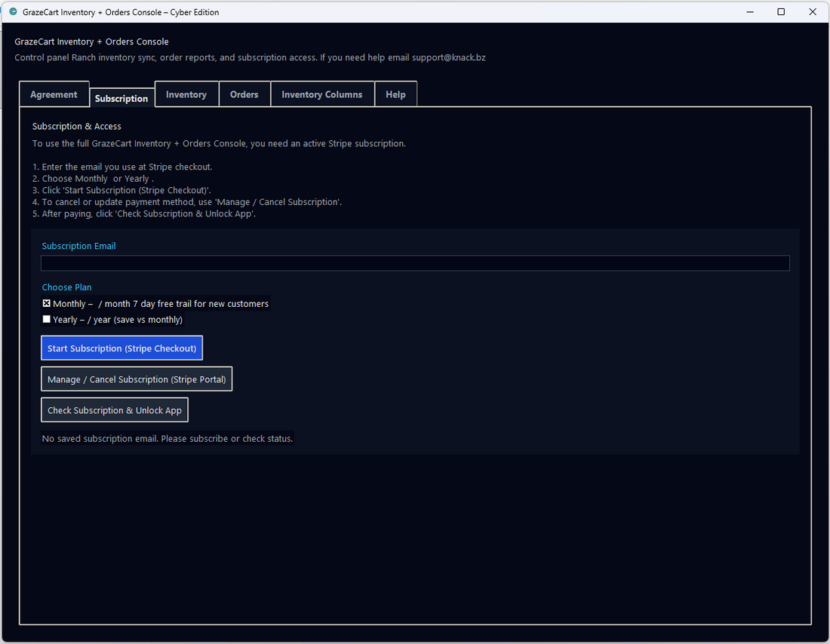Maximize the GrazeCart console window
The width and height of the screenshot is (830, 644).
(x=781, y=12)
